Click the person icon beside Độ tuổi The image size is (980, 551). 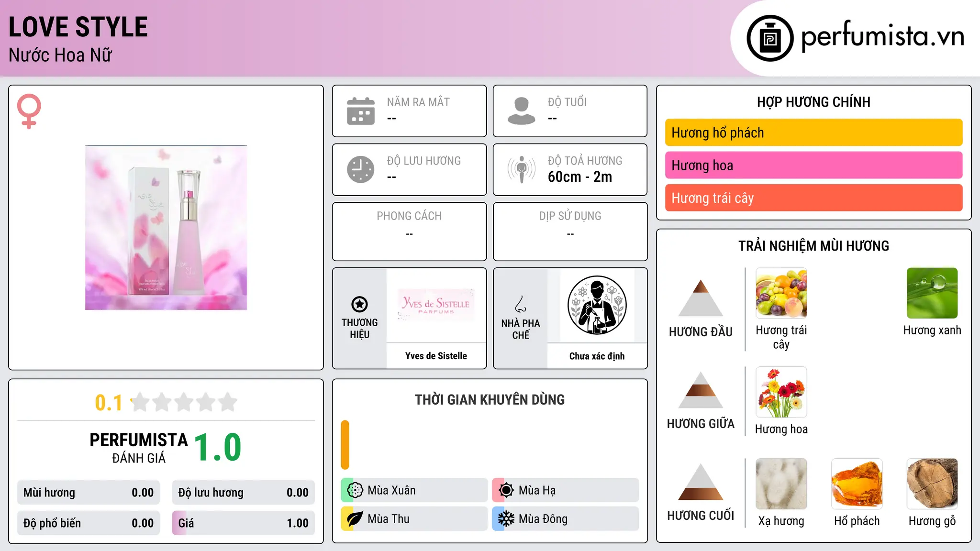click(522, 111)
